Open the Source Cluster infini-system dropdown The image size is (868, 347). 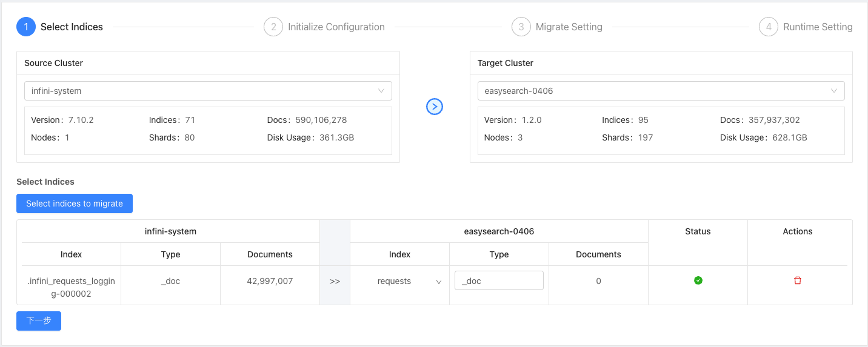[208, 91]
